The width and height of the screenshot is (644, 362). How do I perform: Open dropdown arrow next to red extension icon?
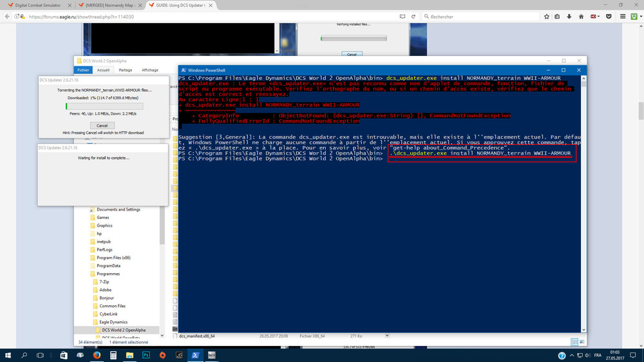coord(599,17)
